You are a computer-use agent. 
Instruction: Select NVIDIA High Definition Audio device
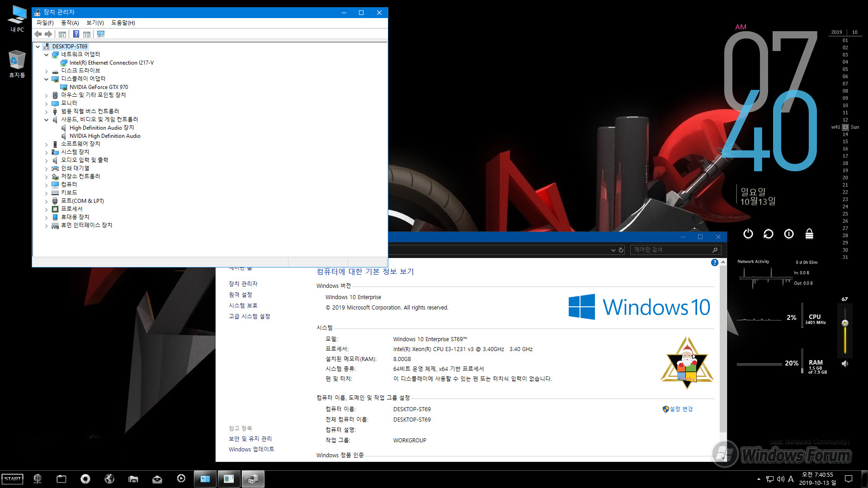coord(105,136)
